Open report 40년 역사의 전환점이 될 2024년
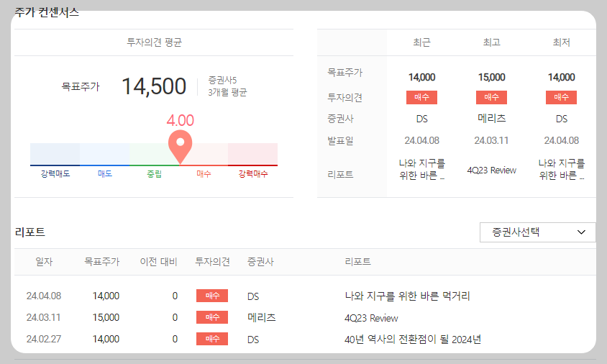Viewport: 607px width, 364px height. pos(413,340)
